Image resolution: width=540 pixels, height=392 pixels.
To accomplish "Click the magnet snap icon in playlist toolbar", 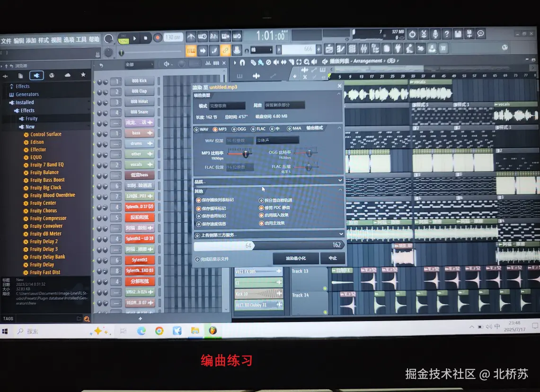I will 242,62.
